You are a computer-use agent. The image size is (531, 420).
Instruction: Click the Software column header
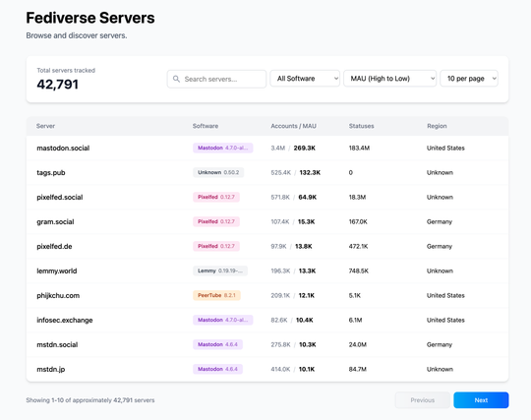tap(206, 126)
